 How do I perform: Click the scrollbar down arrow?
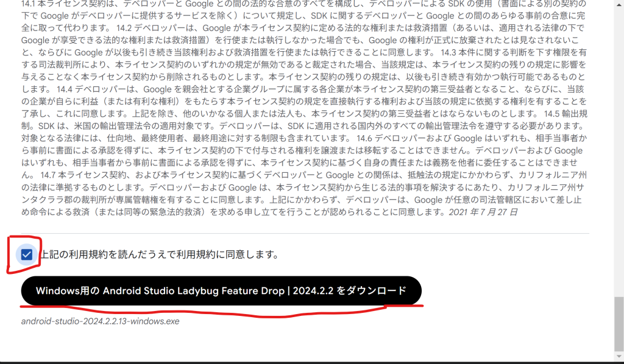[x=619, y=358]
